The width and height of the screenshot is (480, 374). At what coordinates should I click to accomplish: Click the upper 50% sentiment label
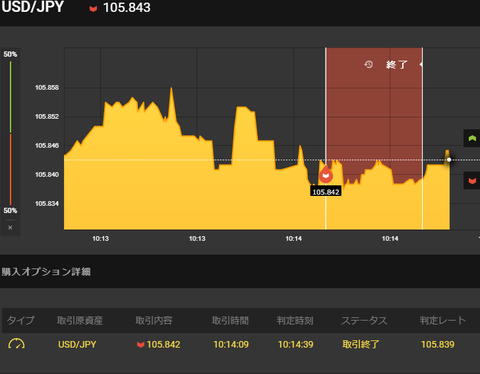10,54
